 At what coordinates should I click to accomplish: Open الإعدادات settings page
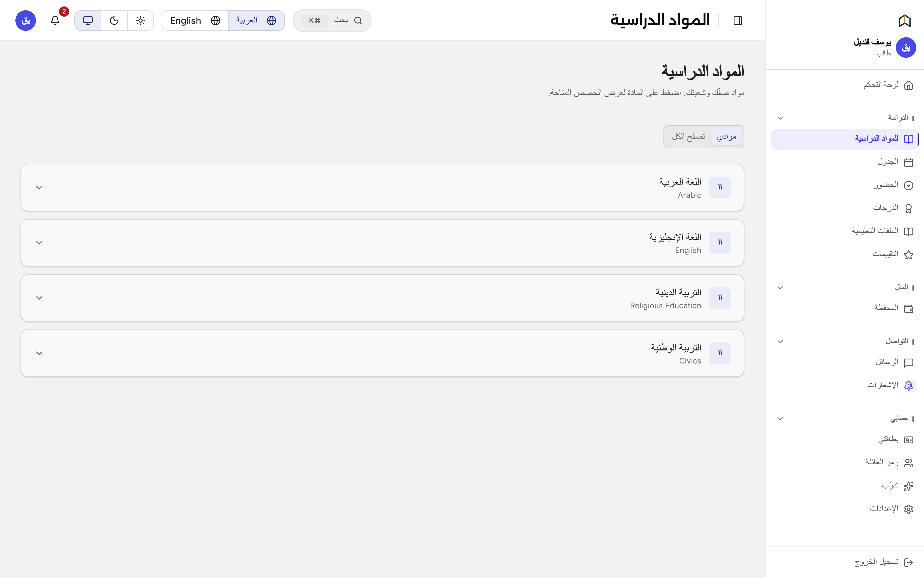point(845,509)
